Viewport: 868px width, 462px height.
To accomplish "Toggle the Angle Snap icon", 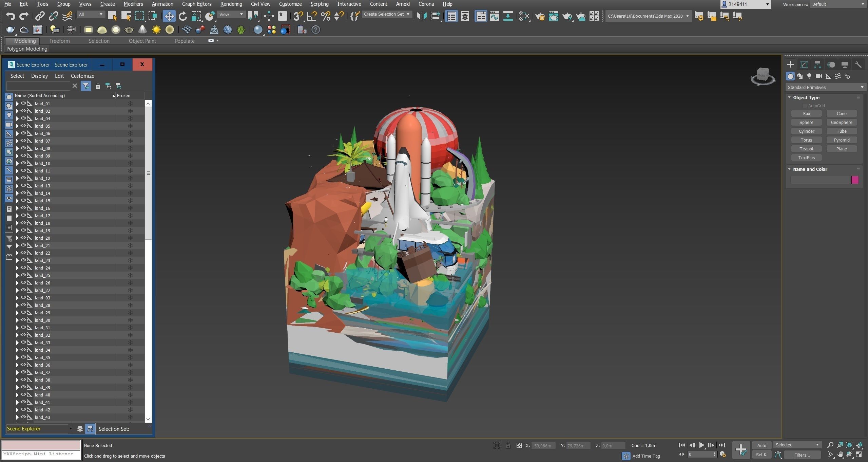I will (312, 16).
